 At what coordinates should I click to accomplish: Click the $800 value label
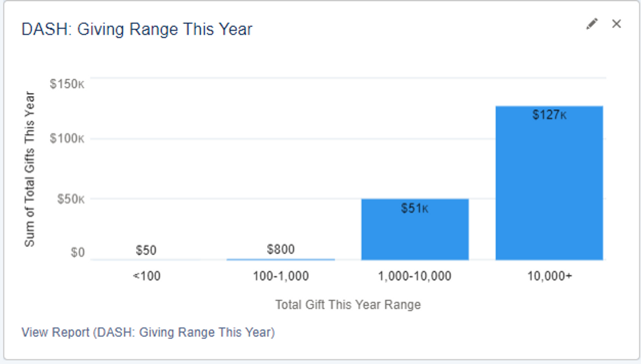[281, 249]
